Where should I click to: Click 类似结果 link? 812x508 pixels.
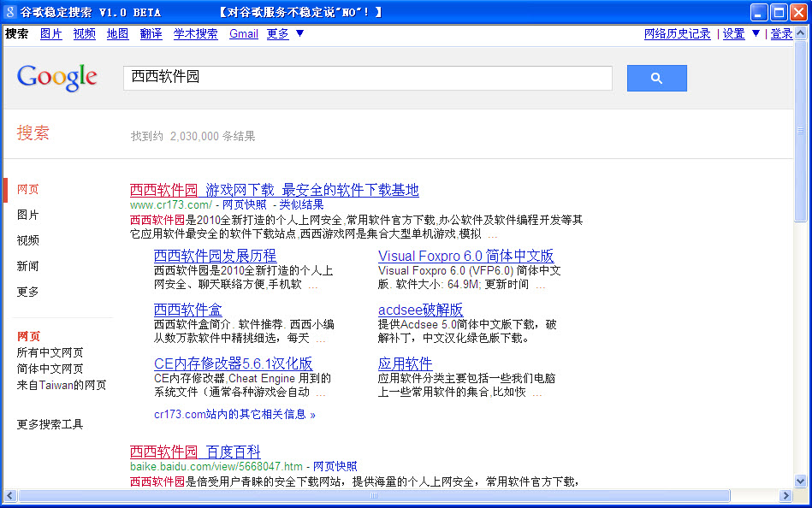301,204
